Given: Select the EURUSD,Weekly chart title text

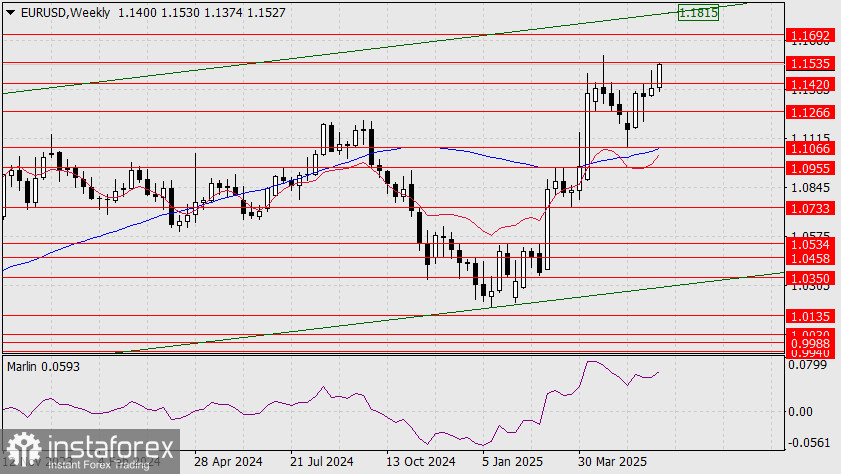Looking at the screenshot, I should (x=65, y=12).
